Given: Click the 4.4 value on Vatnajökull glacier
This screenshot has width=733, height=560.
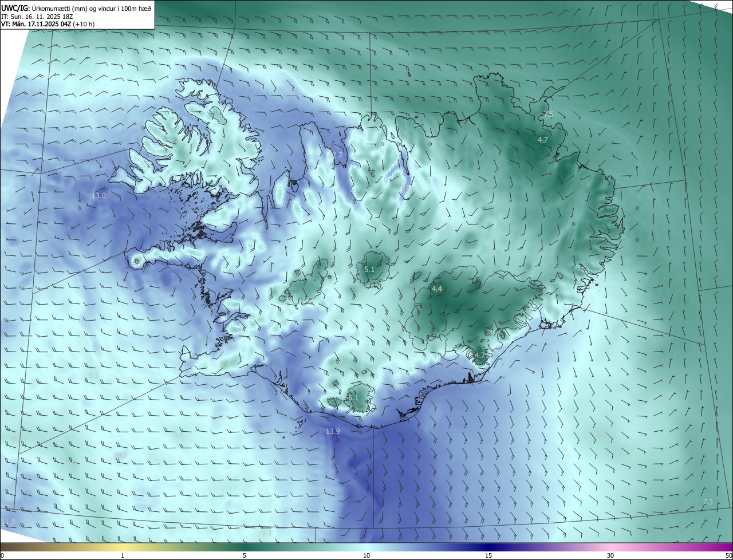Looking at the screenshot, I should pos(437,289).
